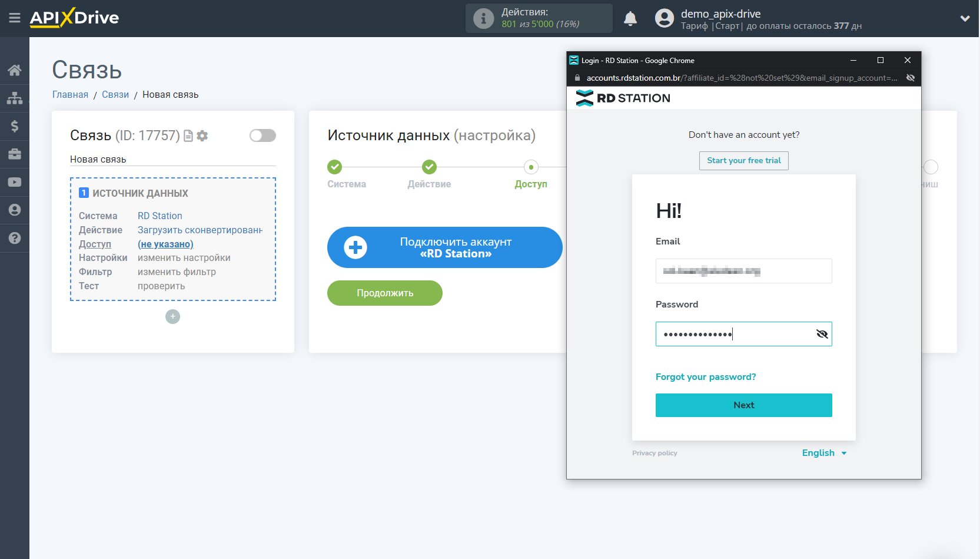Click the green Продолжить button
Viewport: 980px width, 559px height.
pos(385,293)
